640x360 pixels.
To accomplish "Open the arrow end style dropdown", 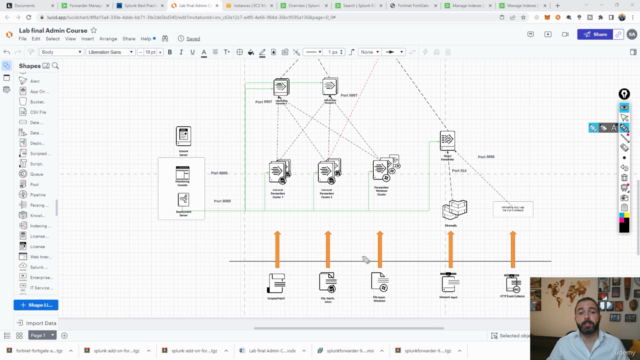I will tap(394, 52).
